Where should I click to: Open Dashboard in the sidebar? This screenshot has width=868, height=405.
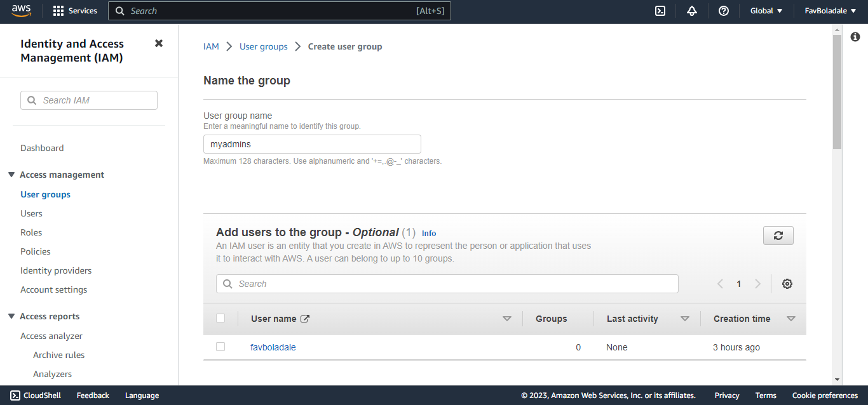[42, 148]
